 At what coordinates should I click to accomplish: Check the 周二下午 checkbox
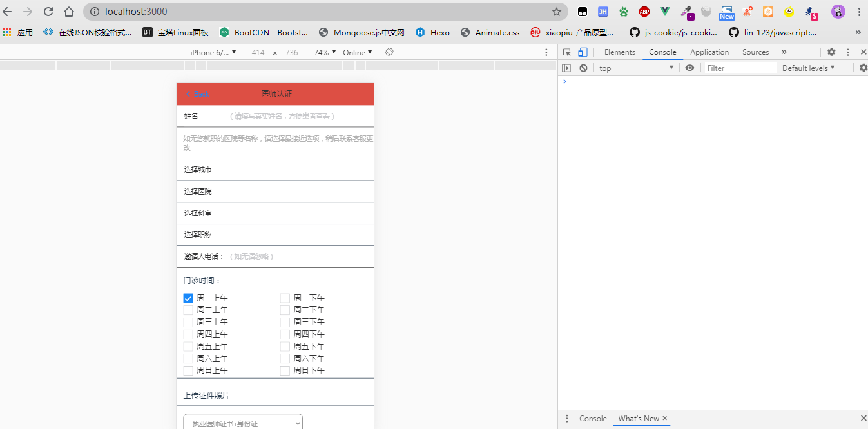pyautogui.click(x=285, y=310)
